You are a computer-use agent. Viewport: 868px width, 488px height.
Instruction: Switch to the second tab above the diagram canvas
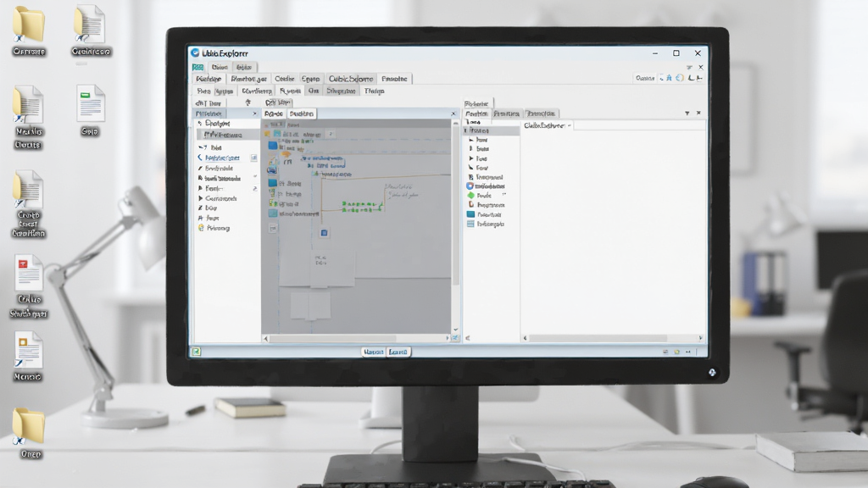(x=302, y=114)
